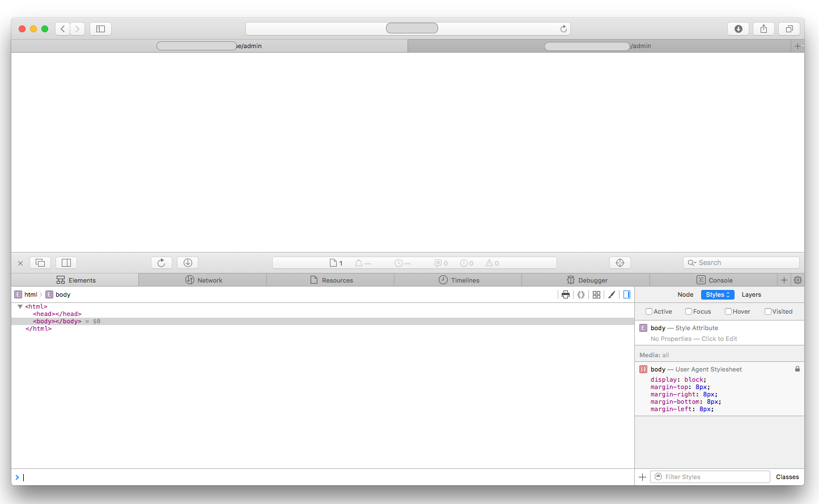Show the resource count in dashboard
The image size is (819, 504).
click(337, 263)
